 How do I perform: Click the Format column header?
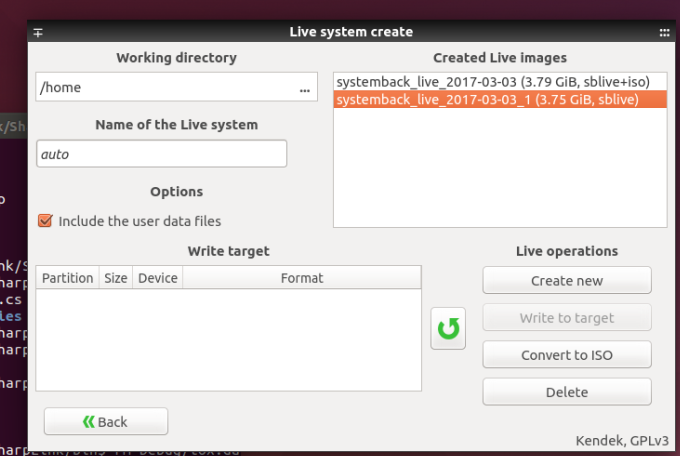coord(301,278)
